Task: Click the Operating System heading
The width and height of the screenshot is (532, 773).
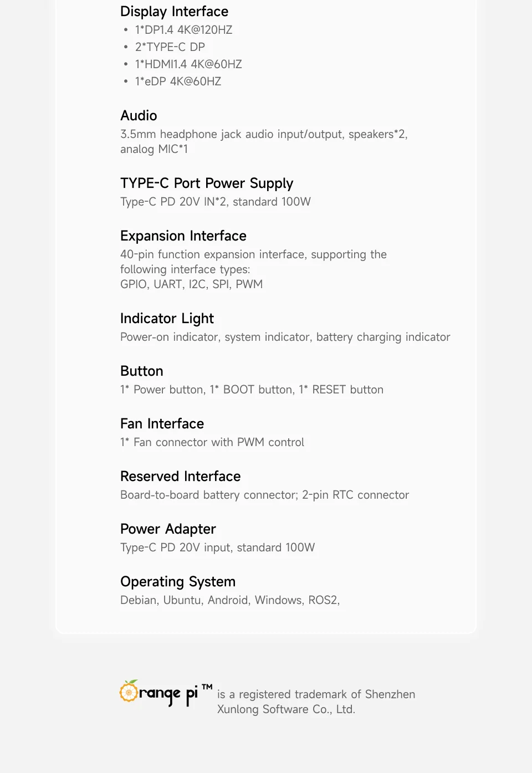Action: (178, 582)
